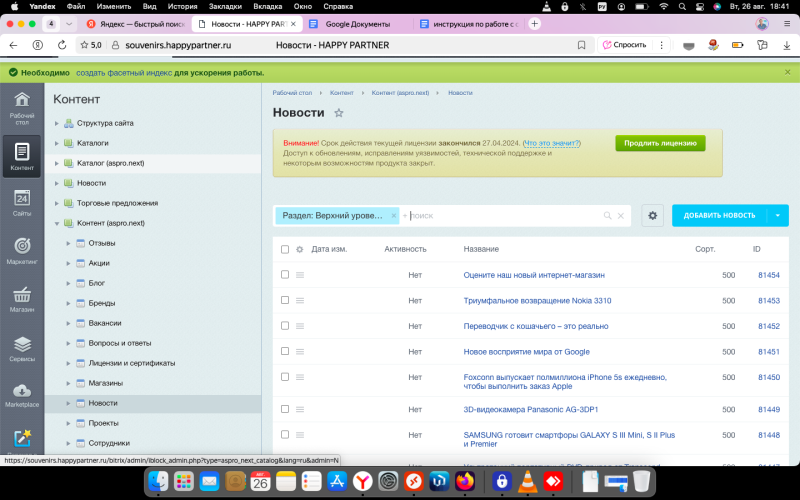
Task: Click Добавить новость button
Action: coord(719,215)
